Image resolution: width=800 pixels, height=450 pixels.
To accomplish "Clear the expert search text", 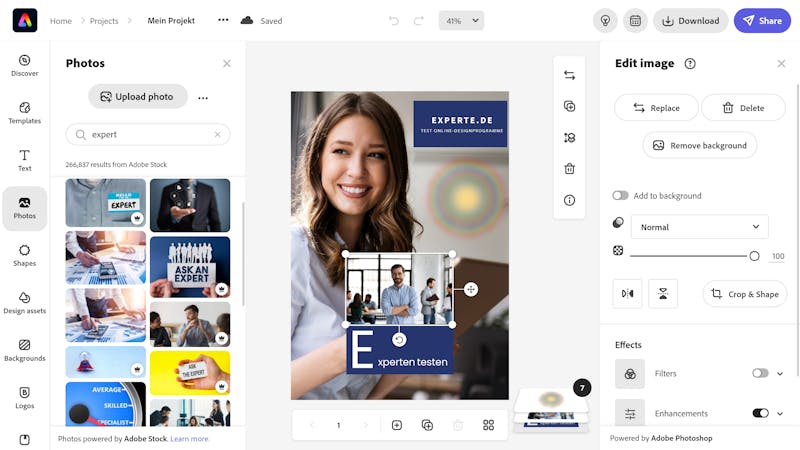I will click(x=217, y=134).
